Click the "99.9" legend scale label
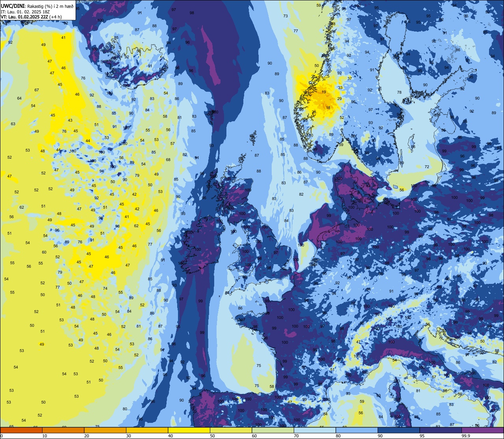The image size is (504, 439). click(466, 436)
